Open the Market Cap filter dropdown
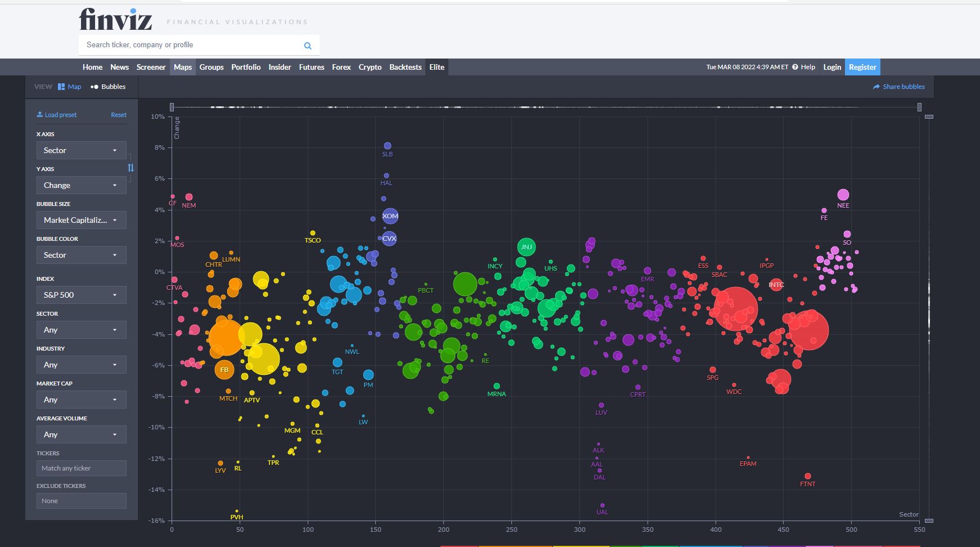Image resolution: width=980 pixels, height=547 pixels. tap(82, 400)
